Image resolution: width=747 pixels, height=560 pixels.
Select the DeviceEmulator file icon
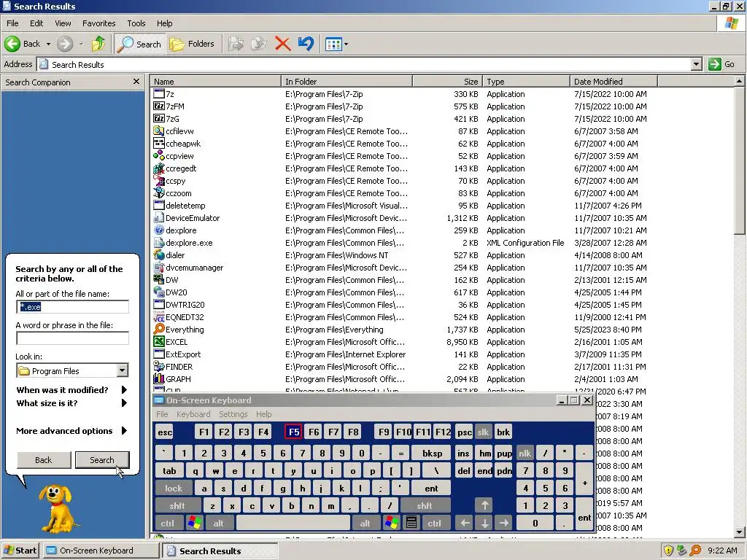click(x=158, y=217)
